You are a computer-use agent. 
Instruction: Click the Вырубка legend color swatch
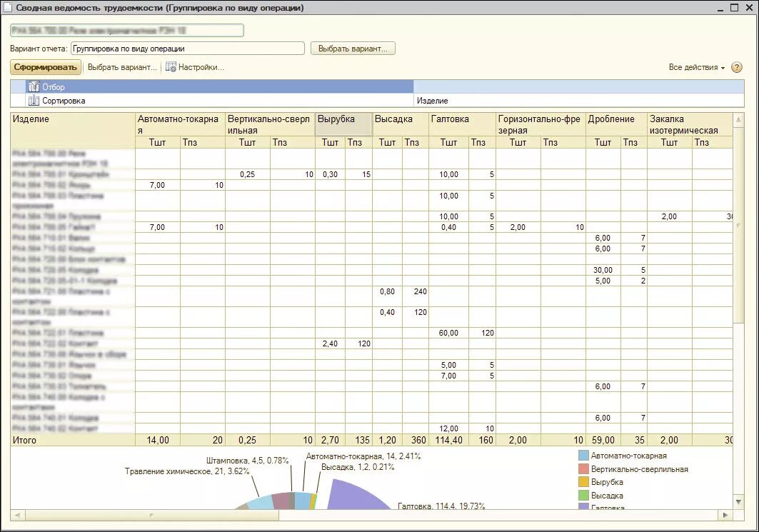point(583,482)
